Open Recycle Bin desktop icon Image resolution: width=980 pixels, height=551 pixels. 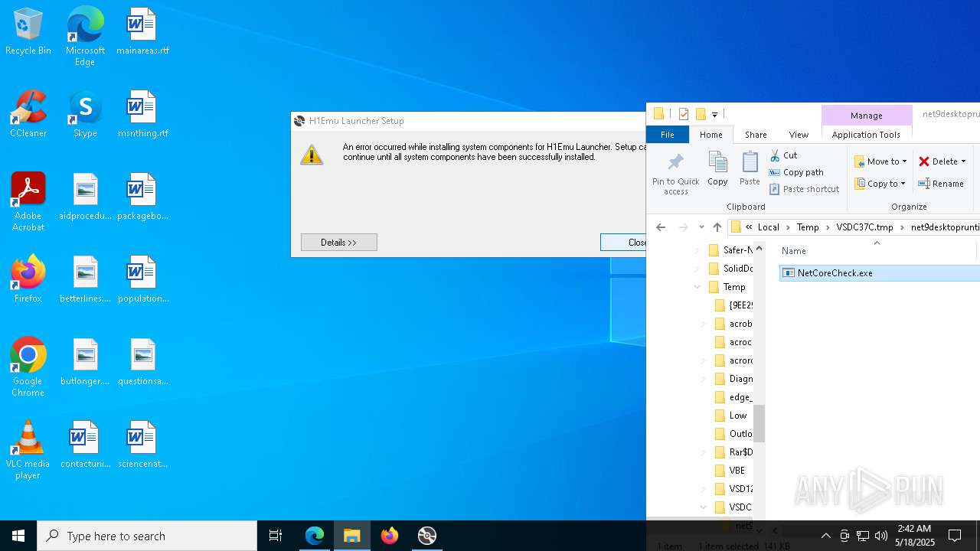[x=28, y=32]
